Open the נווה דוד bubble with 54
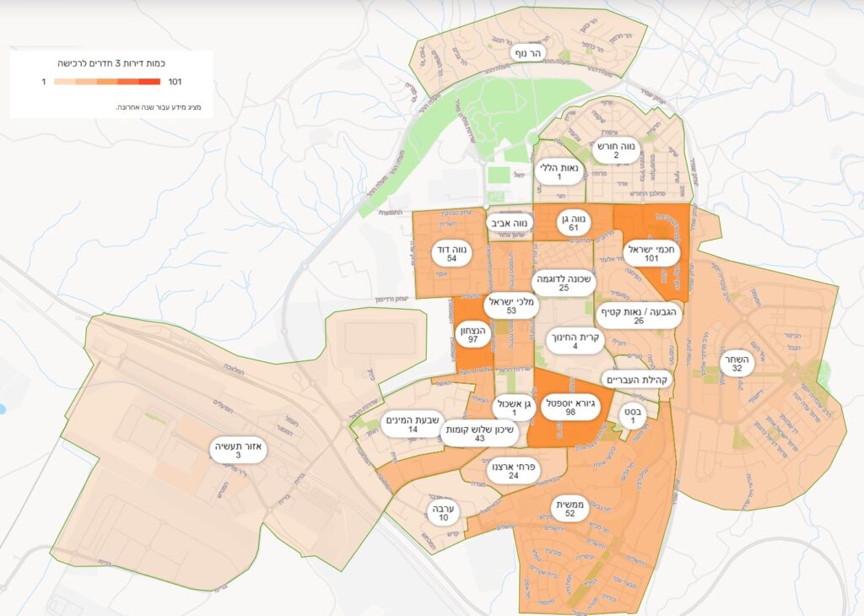This screenshot has height=616, width=864. [x=451, y=253]
